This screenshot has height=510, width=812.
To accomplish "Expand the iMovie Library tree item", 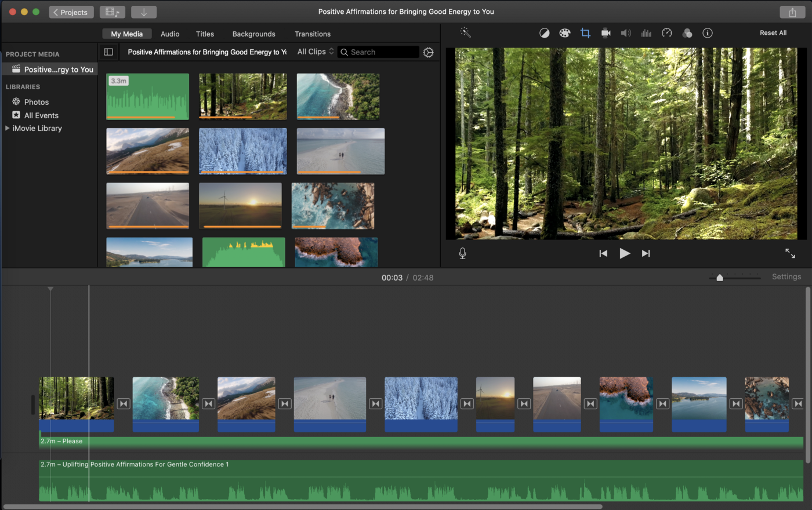I will tap(7, 128).
